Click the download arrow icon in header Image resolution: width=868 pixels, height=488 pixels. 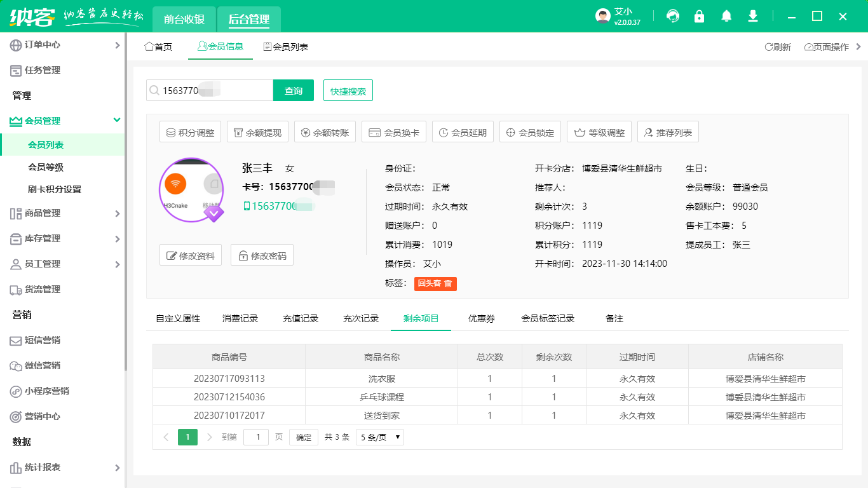753,17
